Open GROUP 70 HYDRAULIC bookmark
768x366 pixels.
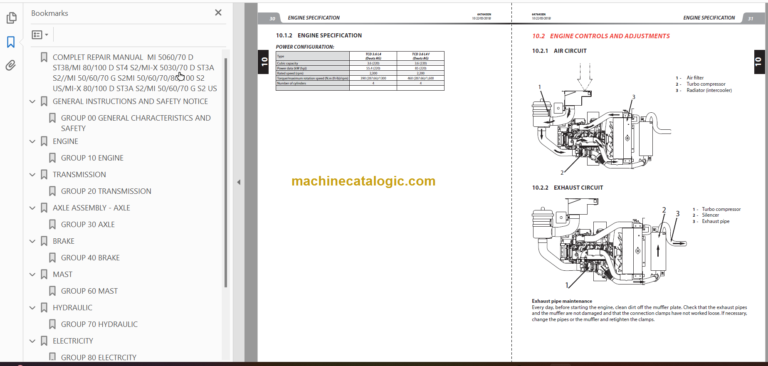pyautogui.click(x=99, y=324)
